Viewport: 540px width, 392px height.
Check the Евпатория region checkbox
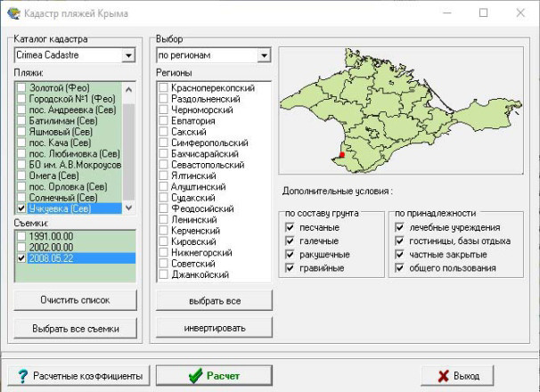[x=163, y=120]
